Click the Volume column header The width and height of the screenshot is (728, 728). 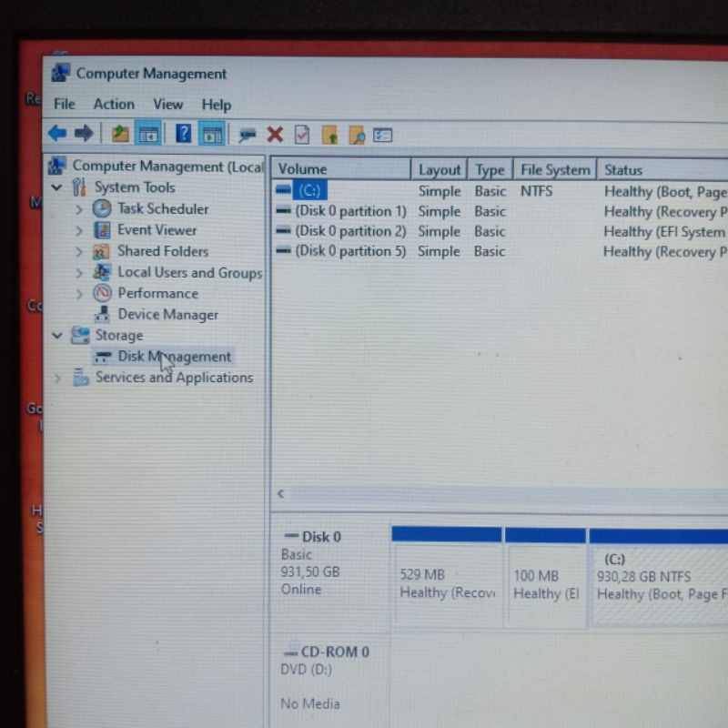coord(340,169)
